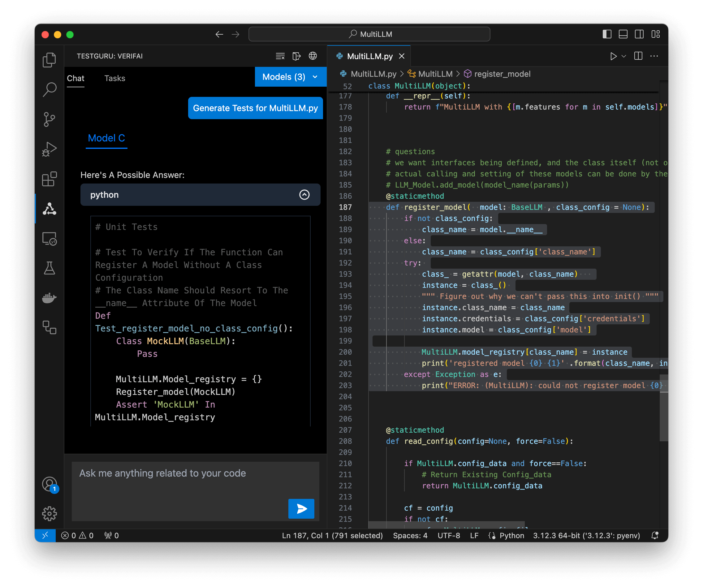703x588 pixels.
Task: Go back with the left arrow
Action: click(219, 34)
